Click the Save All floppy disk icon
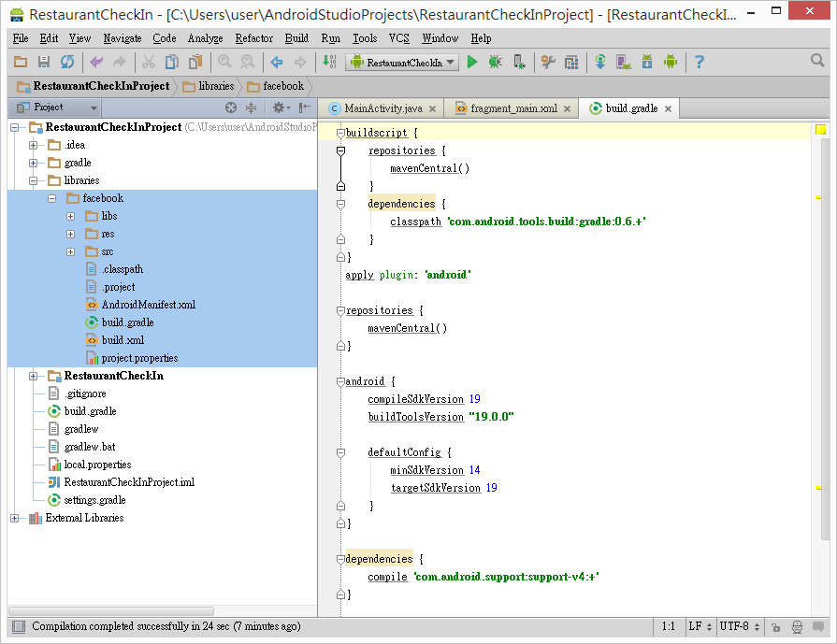Screen dimensions: 837x644 (44, 62)
